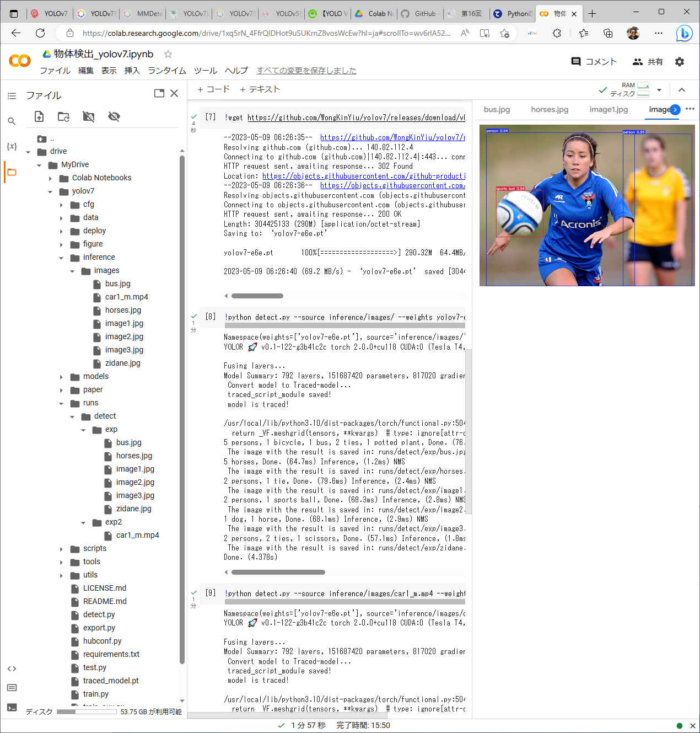Viewport: 700px width, 733px height.
Task: Collapse the header with the chevron-up toggle
Action: pos(682,90)
